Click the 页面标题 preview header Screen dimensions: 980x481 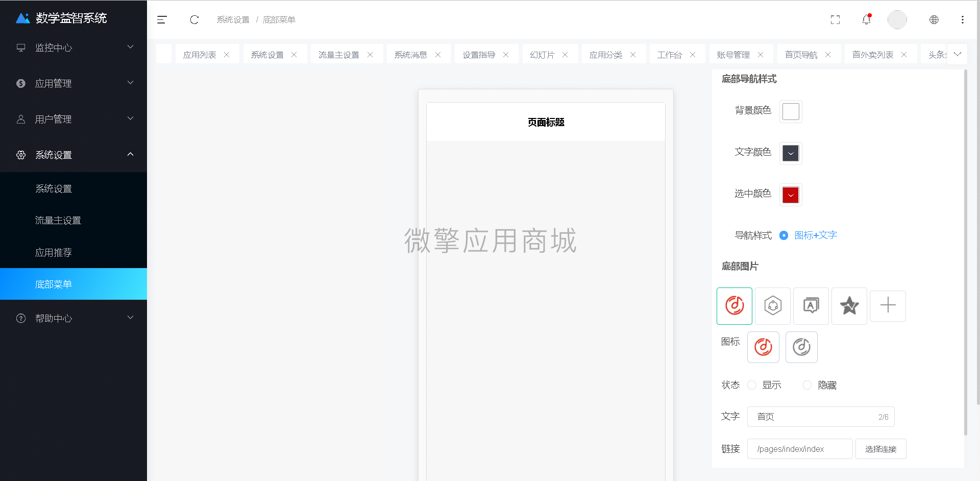[546, 122]
